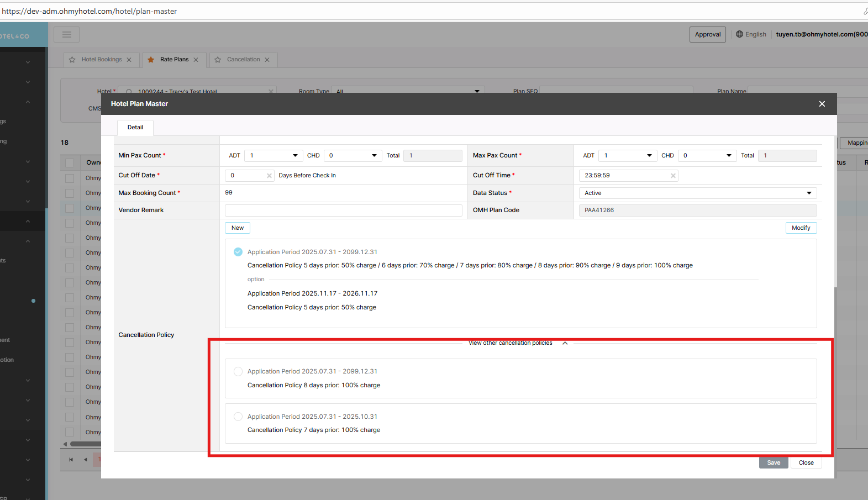Switch to the Hotel Bookings tab
Image resolution: width=868 pixels, height=500 pixels.
102,60
